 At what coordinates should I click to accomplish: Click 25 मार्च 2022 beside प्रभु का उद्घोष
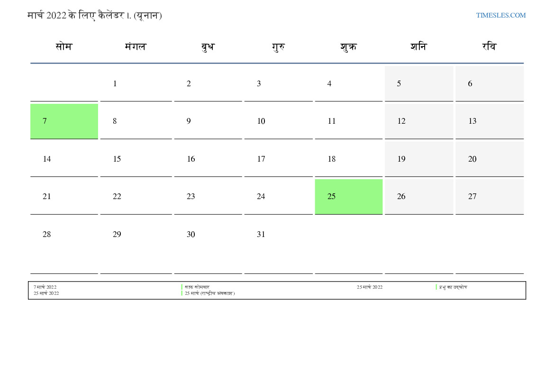pyautogui.click(x=370, y=287)
